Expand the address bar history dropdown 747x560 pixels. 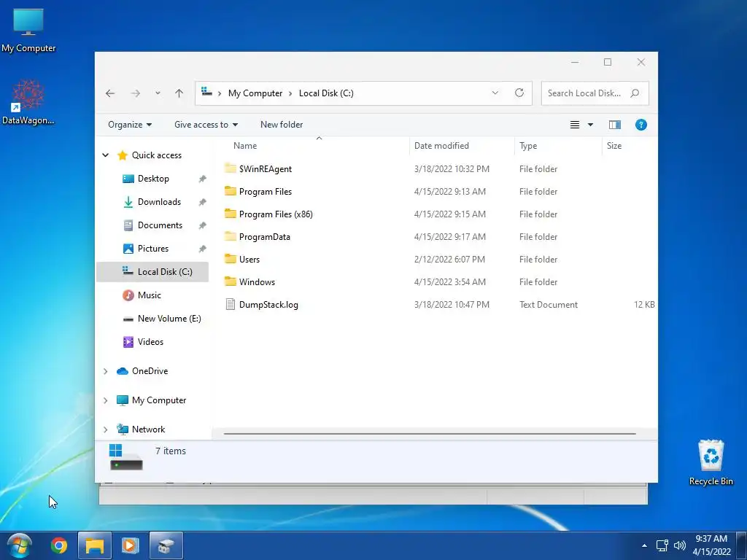point(495,93)
